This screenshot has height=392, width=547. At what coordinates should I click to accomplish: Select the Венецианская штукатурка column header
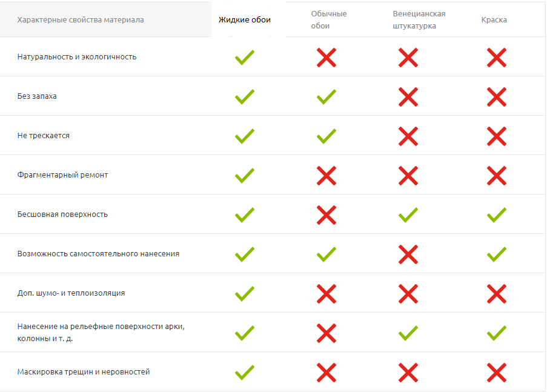coord(419,20)
